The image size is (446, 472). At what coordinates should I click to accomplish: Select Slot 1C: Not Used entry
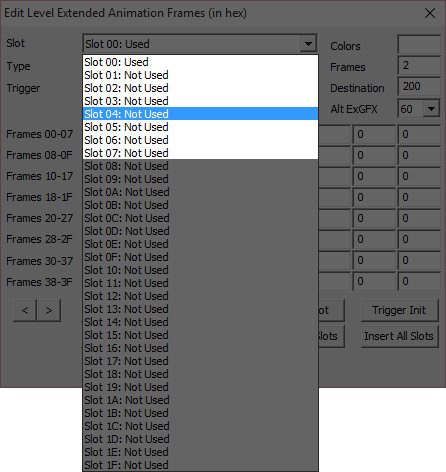tap(200, 426)
